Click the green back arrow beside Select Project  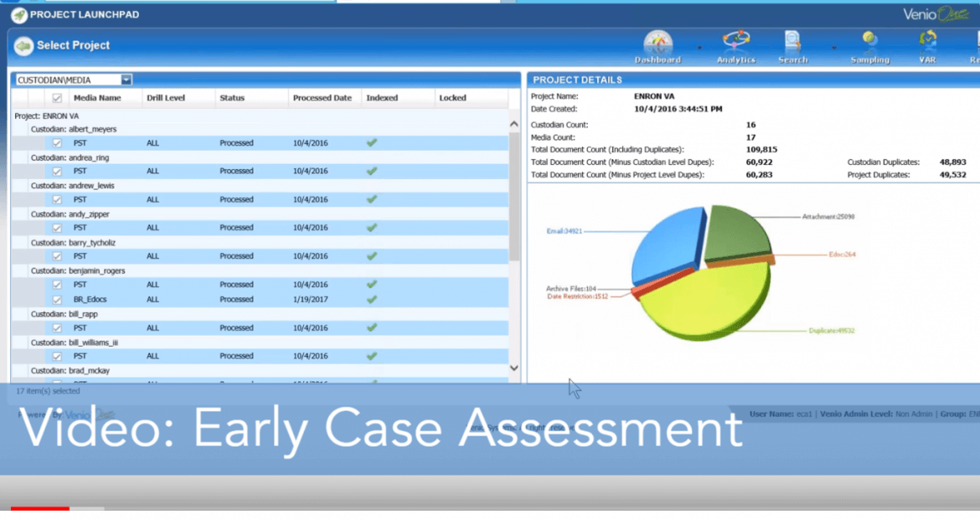23,46
